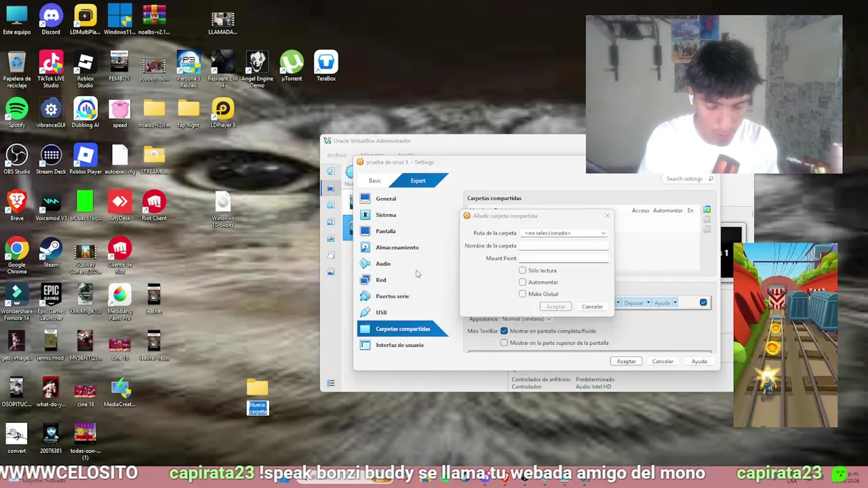Image resolution: width=868 pixels, height=488 pixels.
Task: Select the µTorrent desktop icon
Action: tap(292, 66)
